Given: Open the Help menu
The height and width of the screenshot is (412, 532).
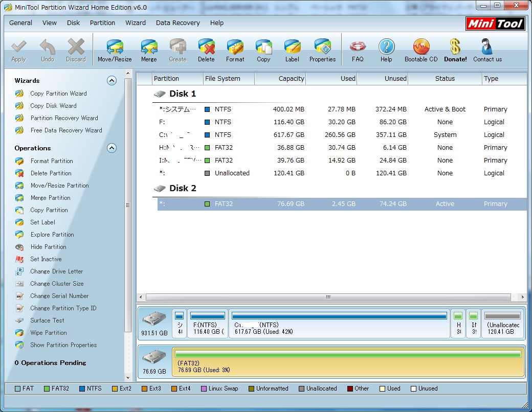Looking at the screenshot, I should coord(217,22).
